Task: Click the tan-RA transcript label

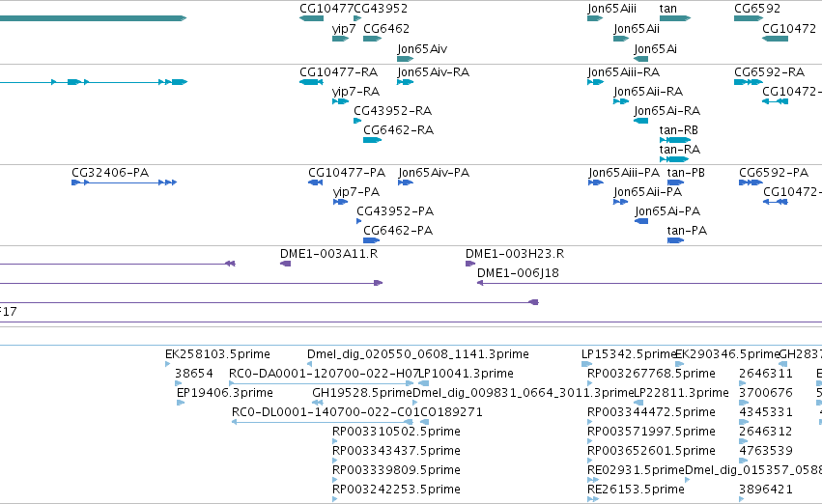Action: [x=680, y=150]
